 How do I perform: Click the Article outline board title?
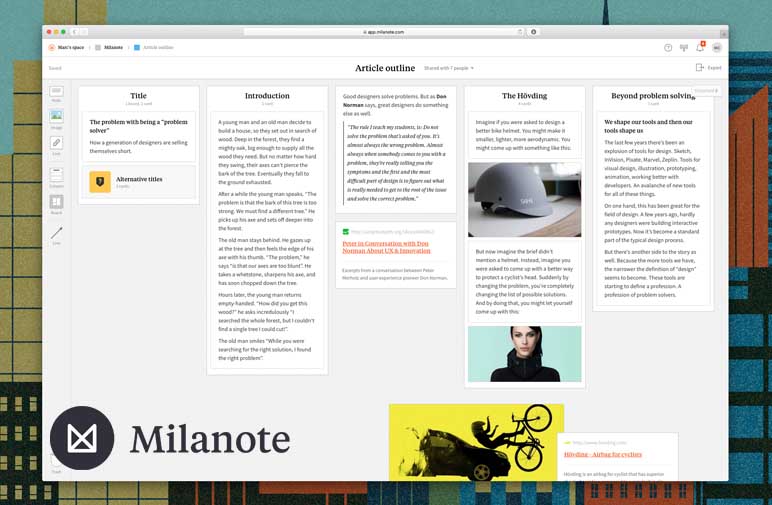click(385, 68)
